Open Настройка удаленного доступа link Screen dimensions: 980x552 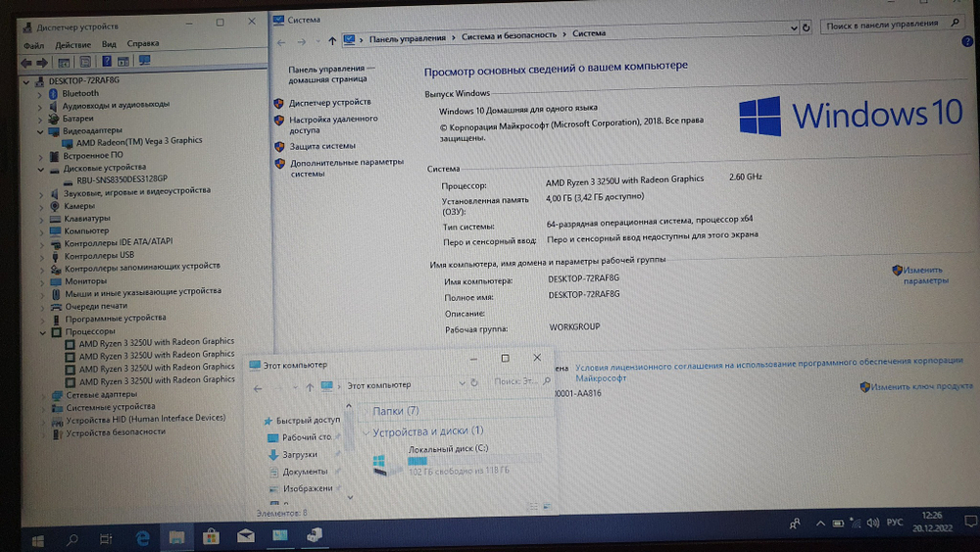332,125
